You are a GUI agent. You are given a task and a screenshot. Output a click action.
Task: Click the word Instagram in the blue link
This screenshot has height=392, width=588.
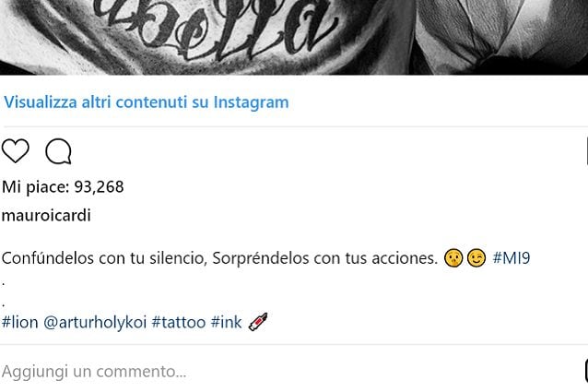[x=252, y=102]
